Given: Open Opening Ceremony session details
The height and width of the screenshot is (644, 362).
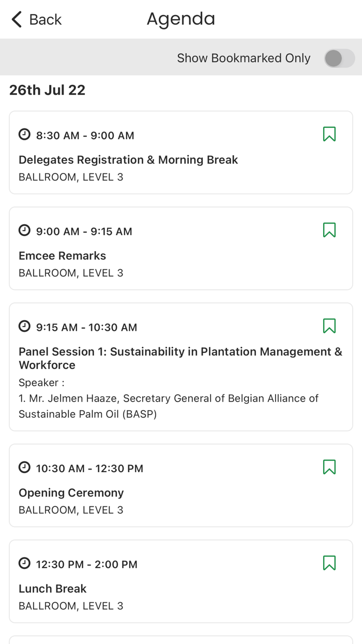Looking at the screenshot, I should coord(71,493).
